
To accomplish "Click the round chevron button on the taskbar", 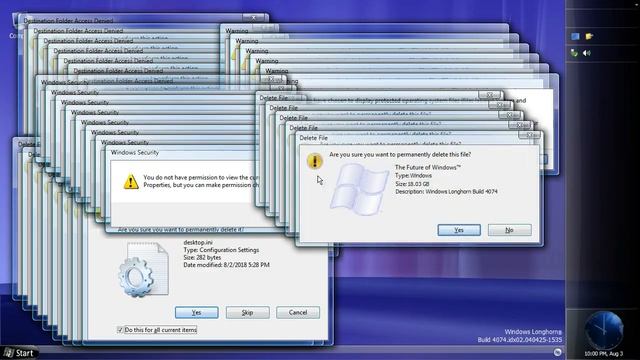I will click(557, 352).
